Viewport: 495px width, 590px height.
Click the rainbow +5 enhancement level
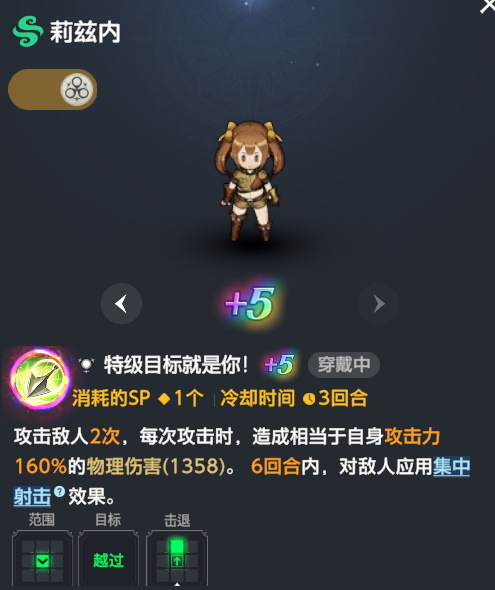251,303
